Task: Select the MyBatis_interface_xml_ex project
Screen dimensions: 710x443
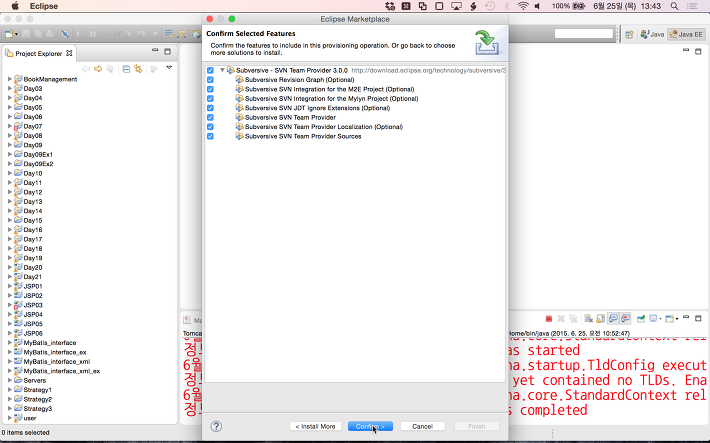Action: (x=62, y=371)
